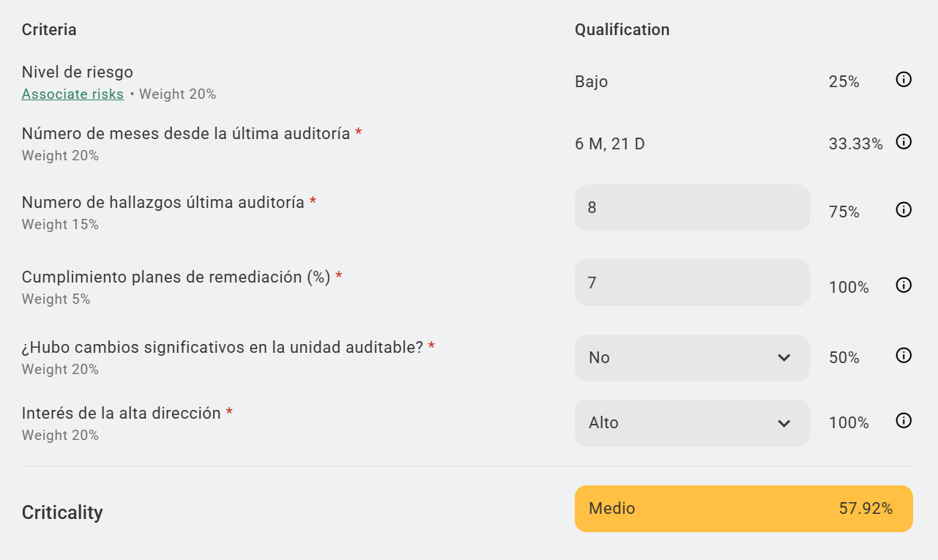Screen dimensions: 938x560
Task: Click the Criteria column header
Action: 49,30
